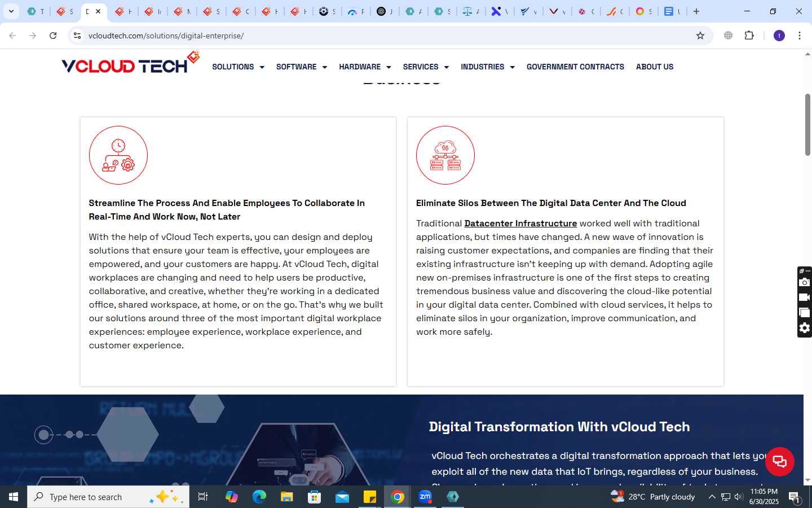Open Chrome's three-dot menu
812x508 pixels.
[800, 36]
